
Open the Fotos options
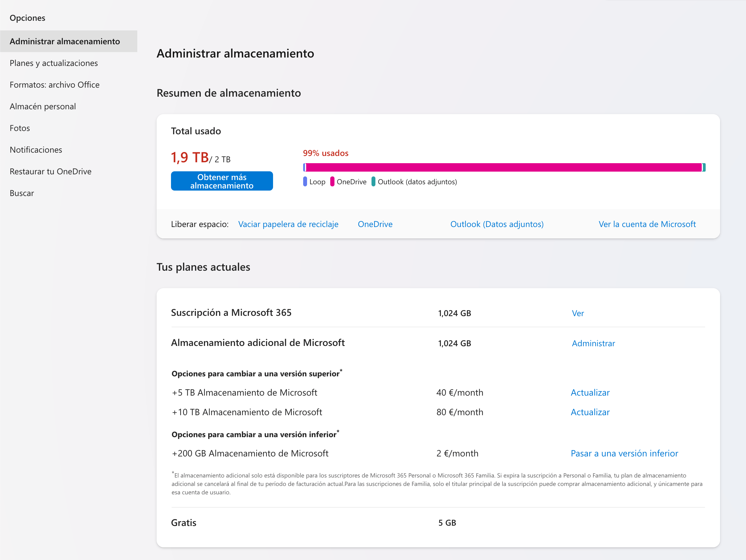[x=20, y=128]
